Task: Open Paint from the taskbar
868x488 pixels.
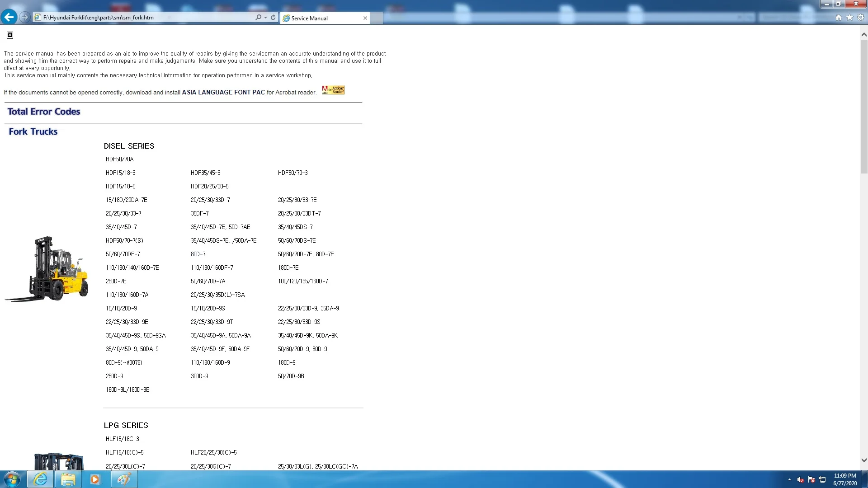Action: click(x=124, y=479)
